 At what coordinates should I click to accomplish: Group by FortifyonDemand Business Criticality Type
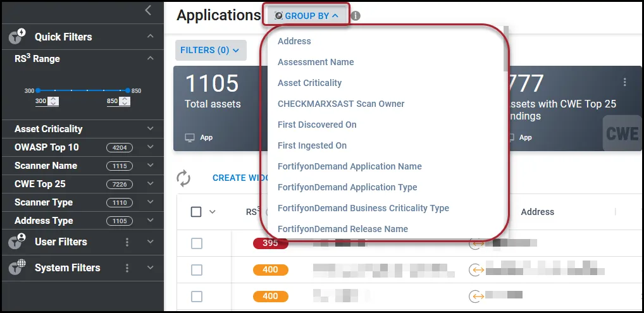[363, 208]
